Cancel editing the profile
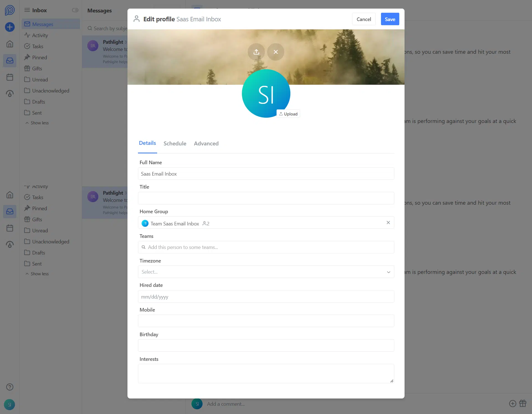Screen dimensions: 532x414 coord(364,19)
